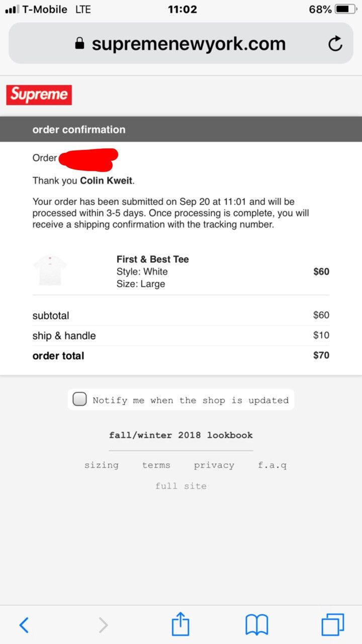Navigate back to the previous page

(24, 625)
